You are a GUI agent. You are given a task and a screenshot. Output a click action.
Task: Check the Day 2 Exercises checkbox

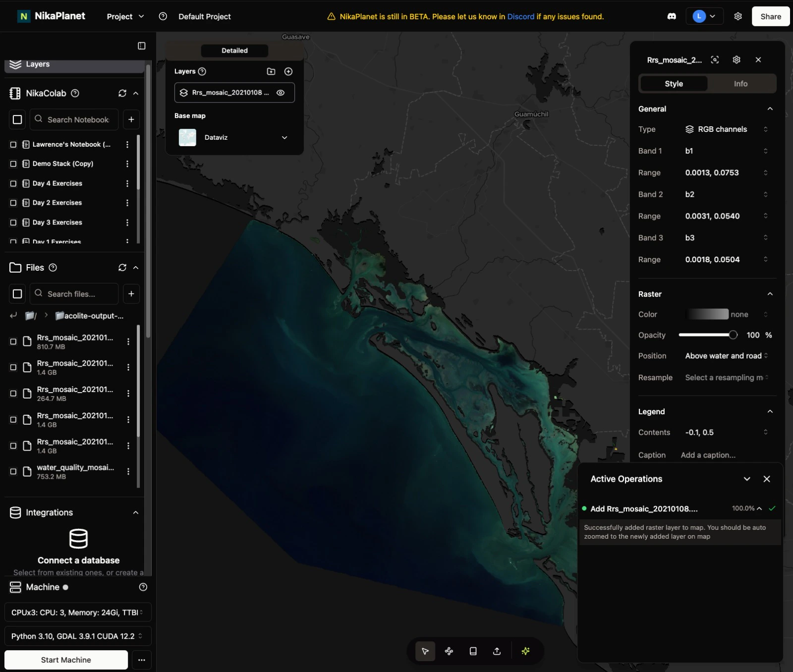tap(13, 203)
